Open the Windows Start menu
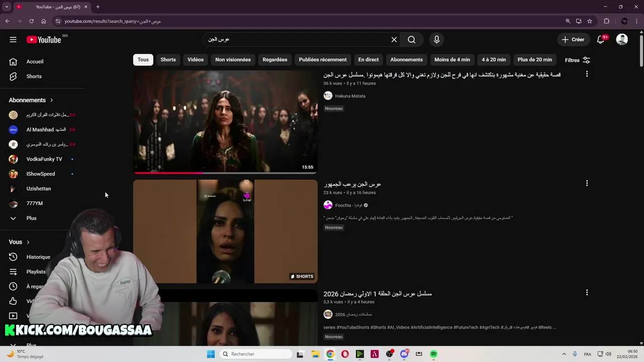The image size is (644, 362). point(211,354)
